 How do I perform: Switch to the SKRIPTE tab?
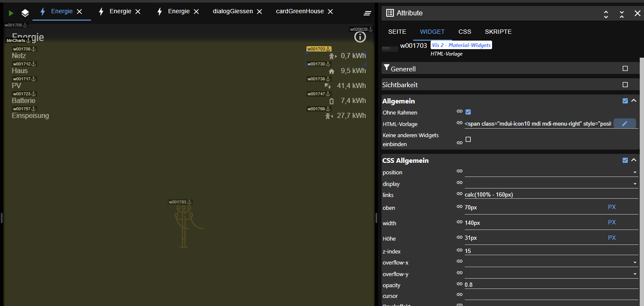point(498,32)
